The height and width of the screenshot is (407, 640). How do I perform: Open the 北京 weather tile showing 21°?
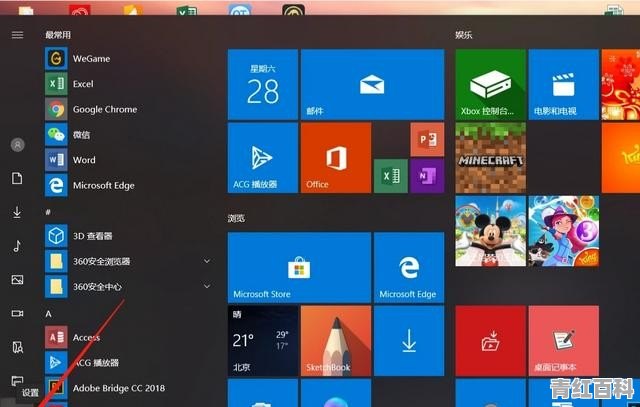pos(263,340)
